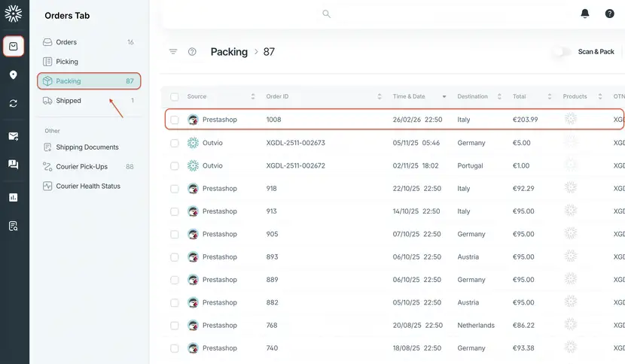Image resolution: width=625 pixels, height=364 pixels.
Task: Select checkbox for order 1008
Action: tap(175, 120)
